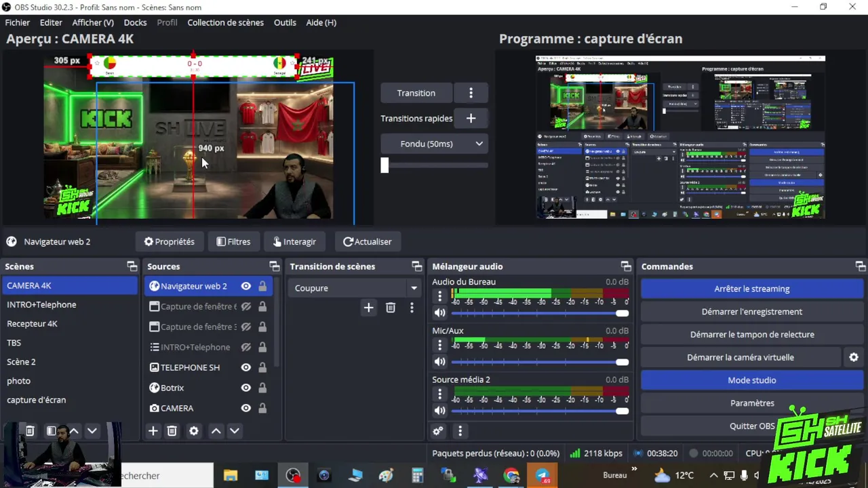This screenshot has width=868, height=488.
Task: Open source properties gear in Sources toolbar
Action: (194, 430)
